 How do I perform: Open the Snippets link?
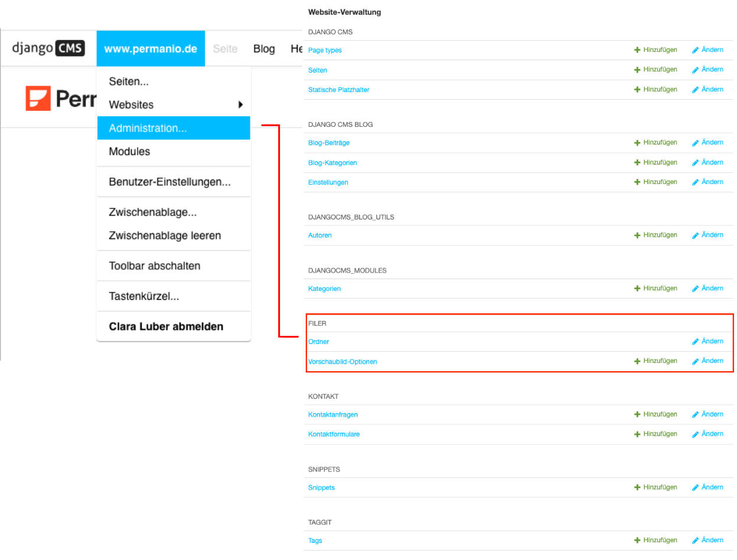[321, 488]
